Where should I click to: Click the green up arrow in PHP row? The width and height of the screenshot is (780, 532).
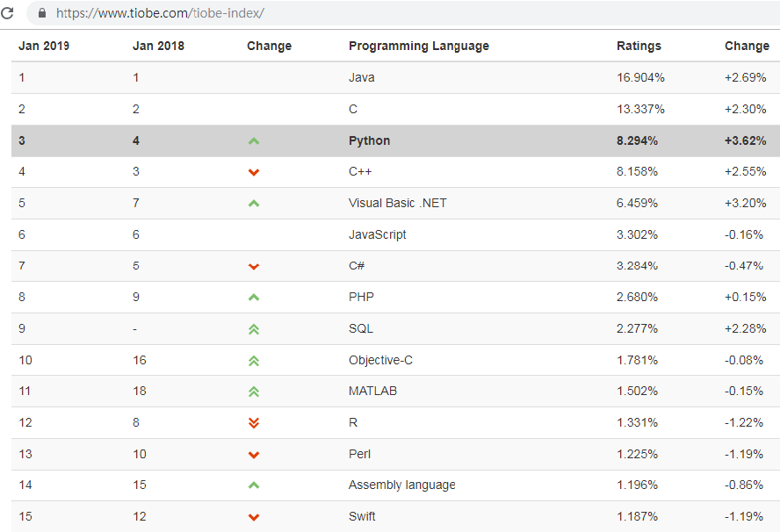click(x=254, y=298)
